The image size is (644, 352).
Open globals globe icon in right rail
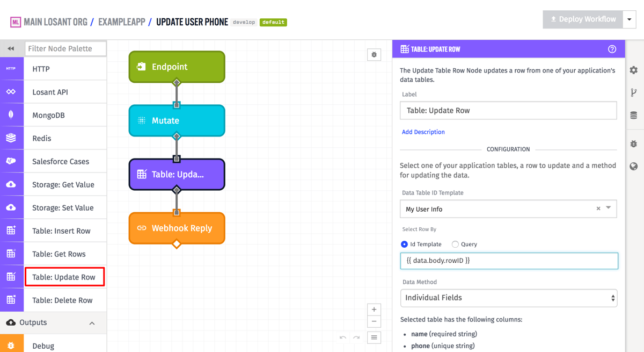(634, 167)
